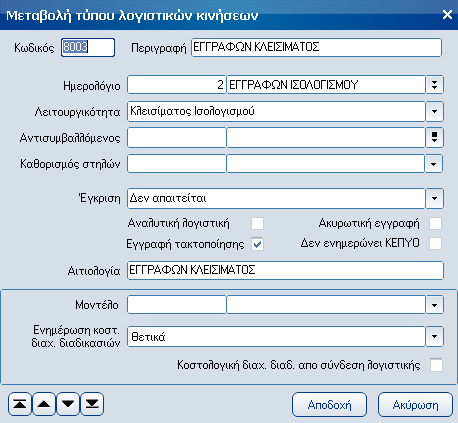Tick Δεν ενημερώνει ΚΕΠΥΟ checkbox

point(436,243)
